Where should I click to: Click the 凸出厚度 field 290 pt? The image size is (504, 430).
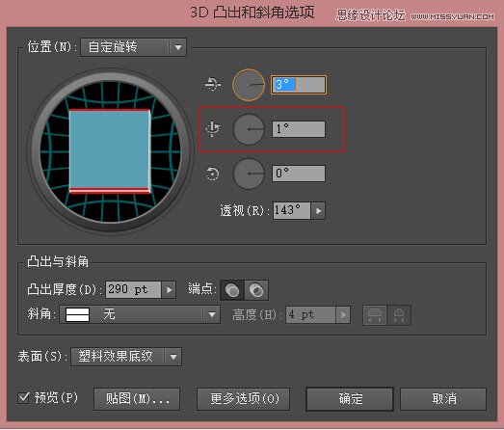(x=133, y=289)
